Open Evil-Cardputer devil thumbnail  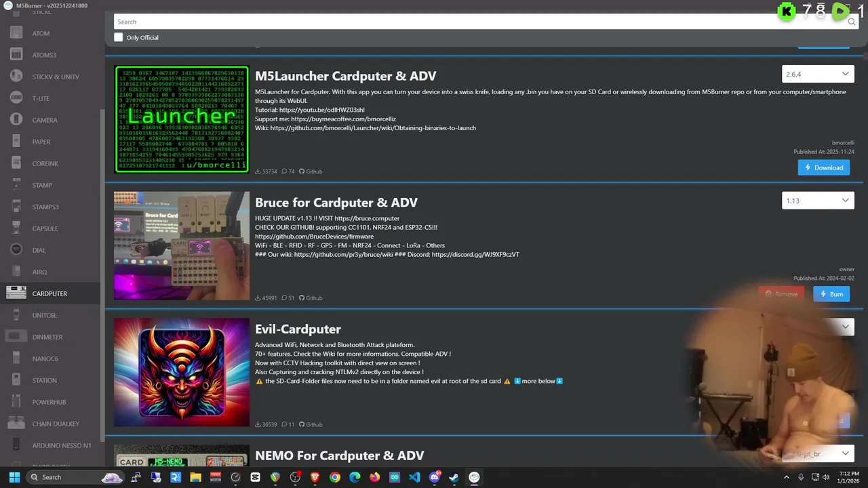(x=182, y=372)
